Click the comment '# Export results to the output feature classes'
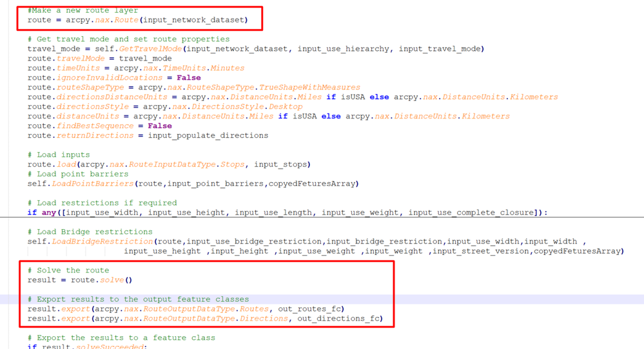 click(138, 299)
